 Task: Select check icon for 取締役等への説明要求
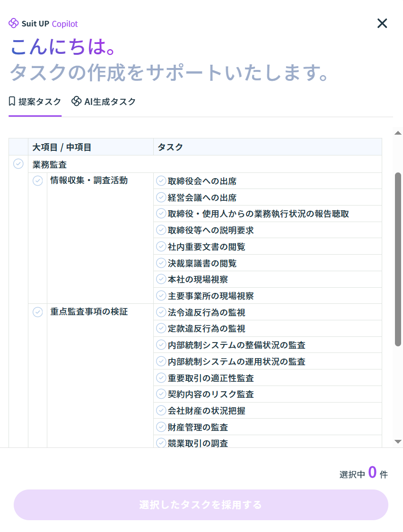tap(161, 230)
